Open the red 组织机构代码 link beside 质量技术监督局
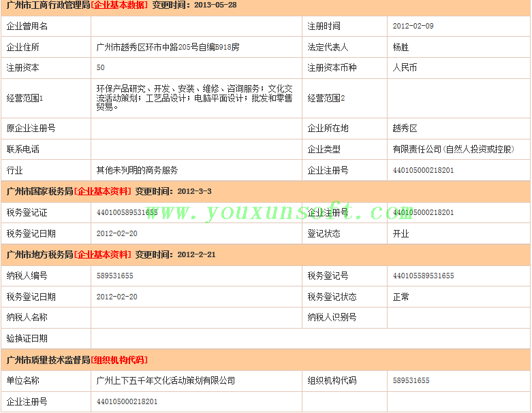Viewport: 532px width, 413px height. 119,360
